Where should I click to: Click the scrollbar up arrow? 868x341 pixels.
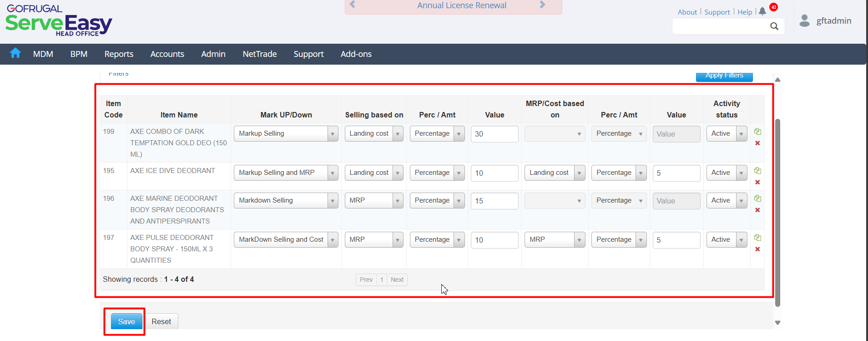point(777,80)
